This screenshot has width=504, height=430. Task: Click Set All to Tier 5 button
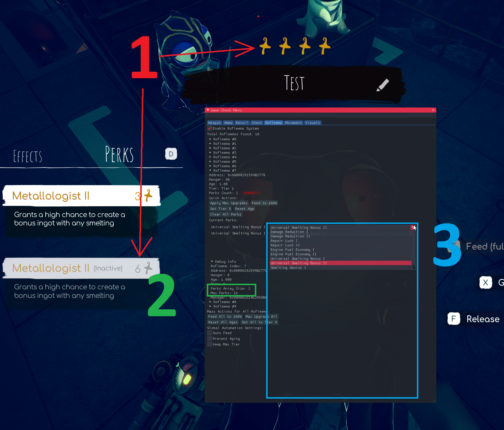click(x=259, y=322)
